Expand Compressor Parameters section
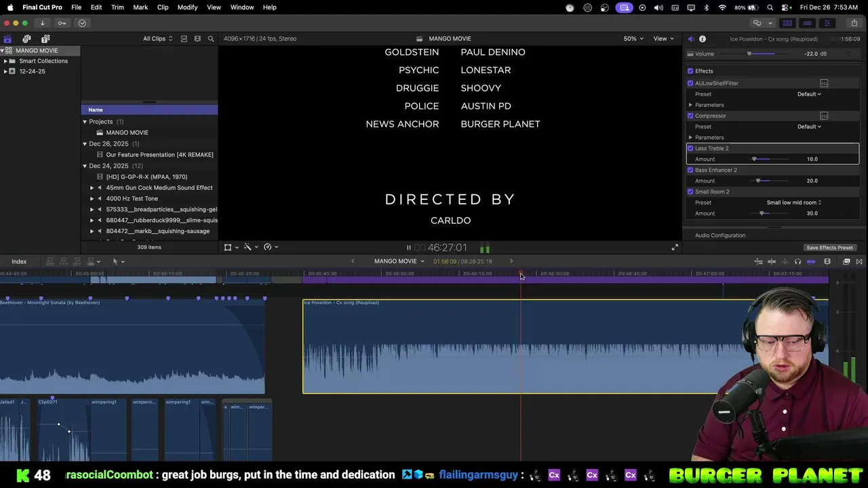Image resolution: width=868 pixels, height=488 pixels. coord(690,138)
